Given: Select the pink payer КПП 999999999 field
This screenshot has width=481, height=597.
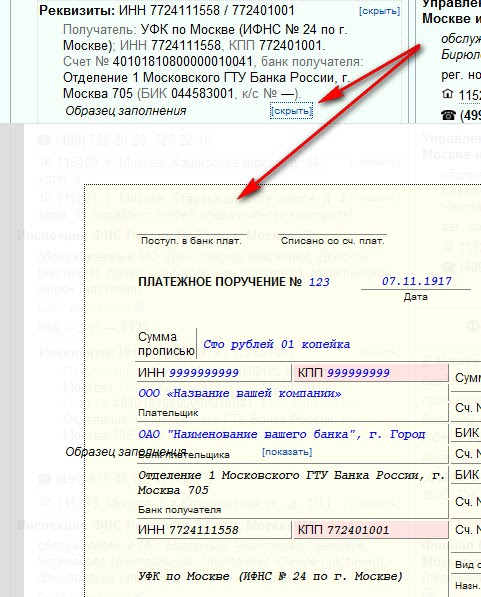Looking at the screenshot, I should (371, 372).
